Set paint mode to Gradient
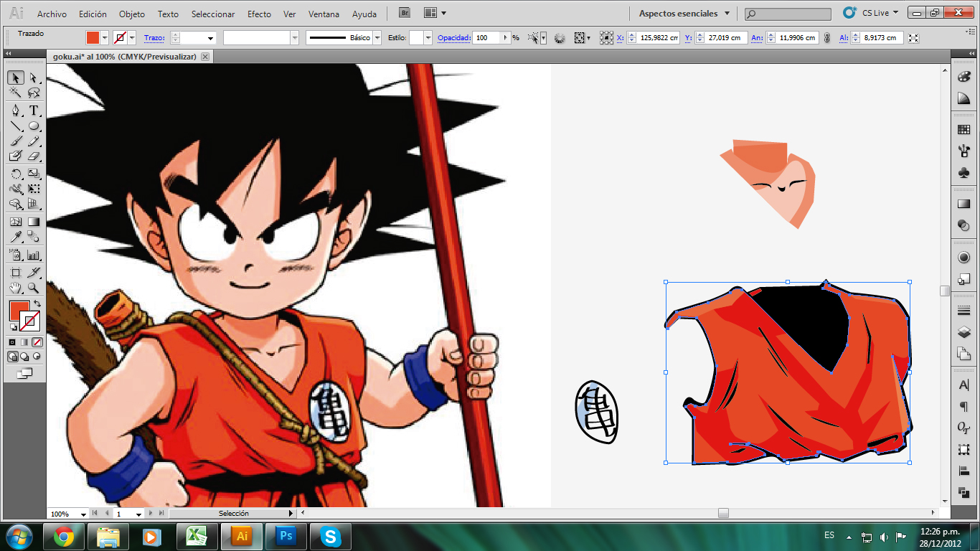Screen dimensions: 980x551 [25, 342]
